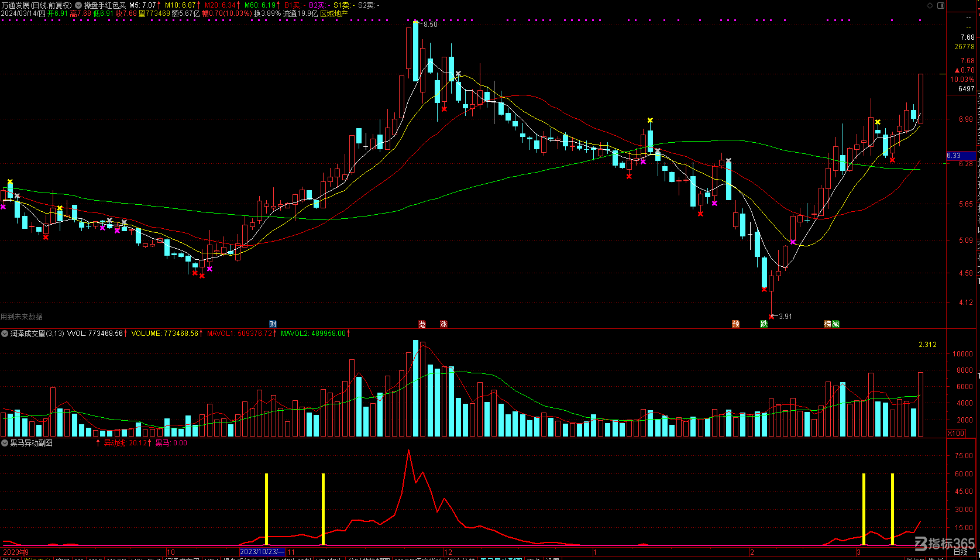Click the X100 volume unit label

coord(957,434)
